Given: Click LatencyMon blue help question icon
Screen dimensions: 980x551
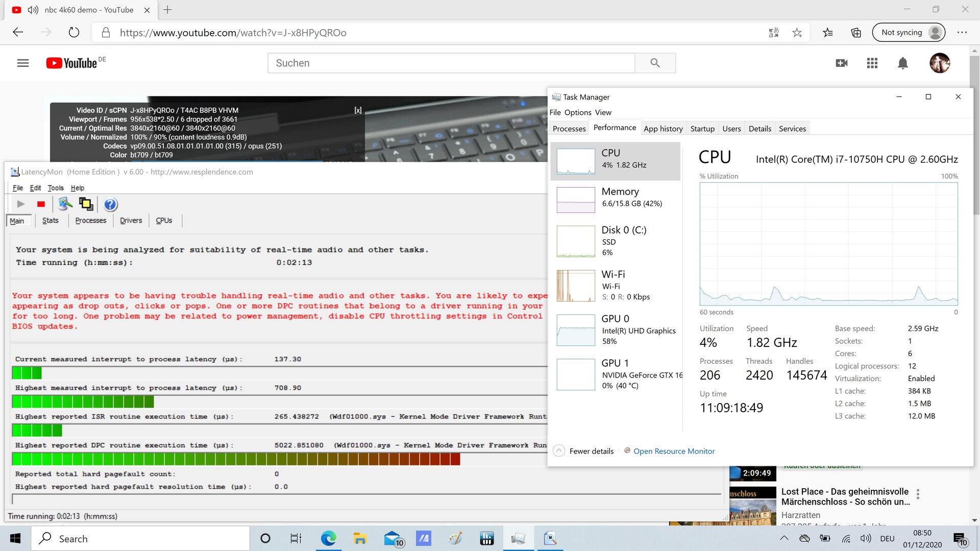Looking at the screenshot, I should coord(110,205).
